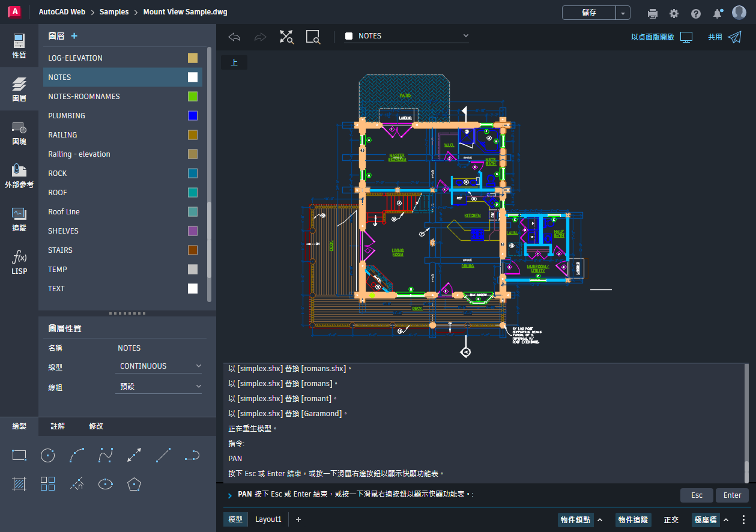The image size is (756, 532).
Task: Select the Arc draw tool
Action: [77, 455]
